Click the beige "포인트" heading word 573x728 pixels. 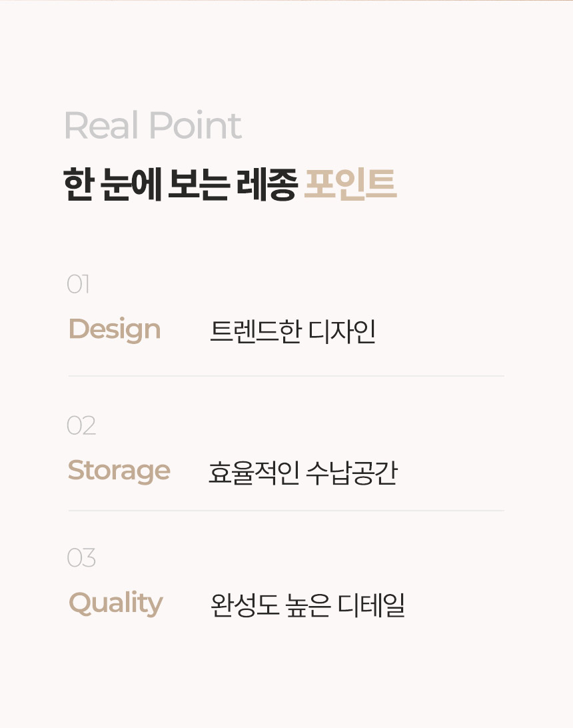pos(350,185)
